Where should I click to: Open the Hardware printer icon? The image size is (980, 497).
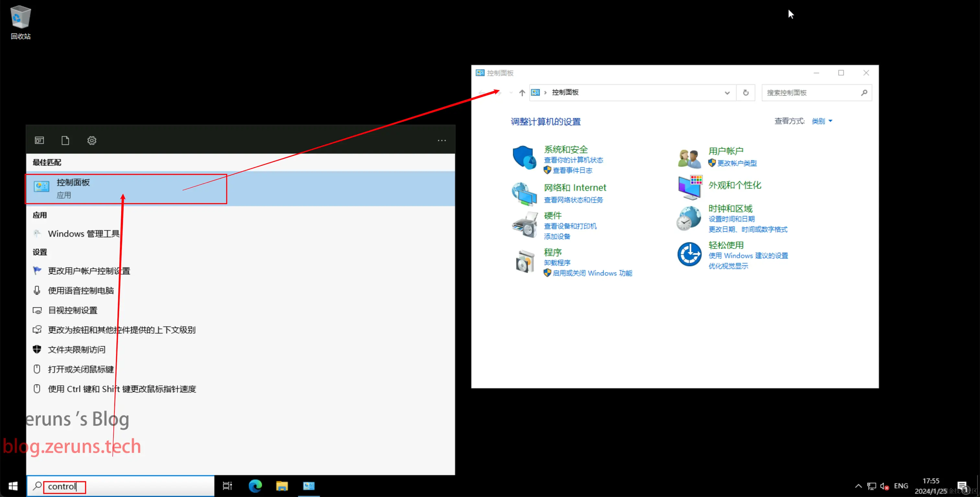point(525,225)
